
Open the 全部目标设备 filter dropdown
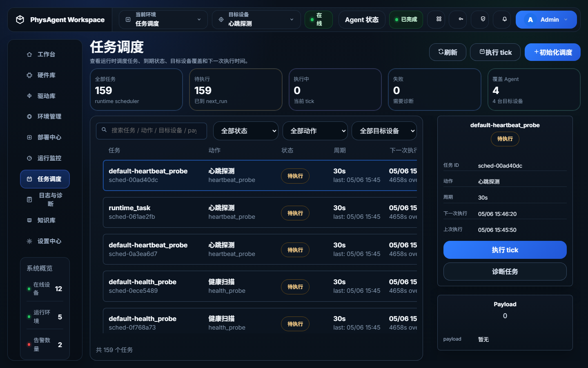384,131
